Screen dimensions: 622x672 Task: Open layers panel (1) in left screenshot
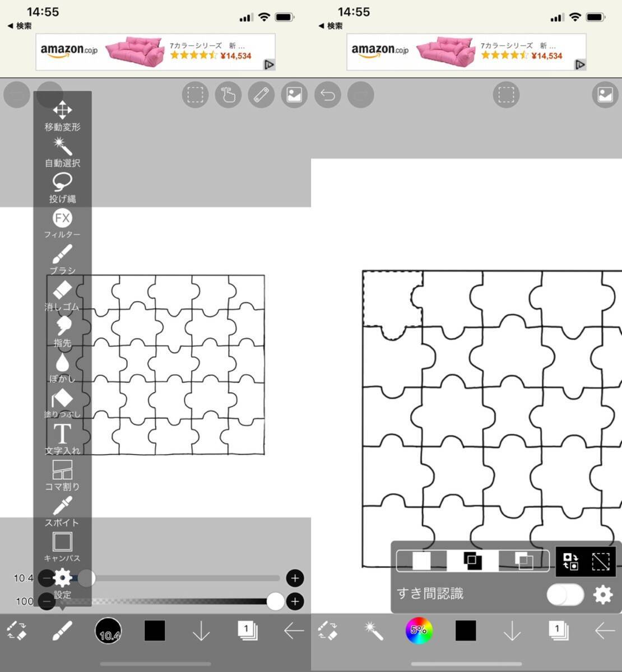click(x=247, y=631)
